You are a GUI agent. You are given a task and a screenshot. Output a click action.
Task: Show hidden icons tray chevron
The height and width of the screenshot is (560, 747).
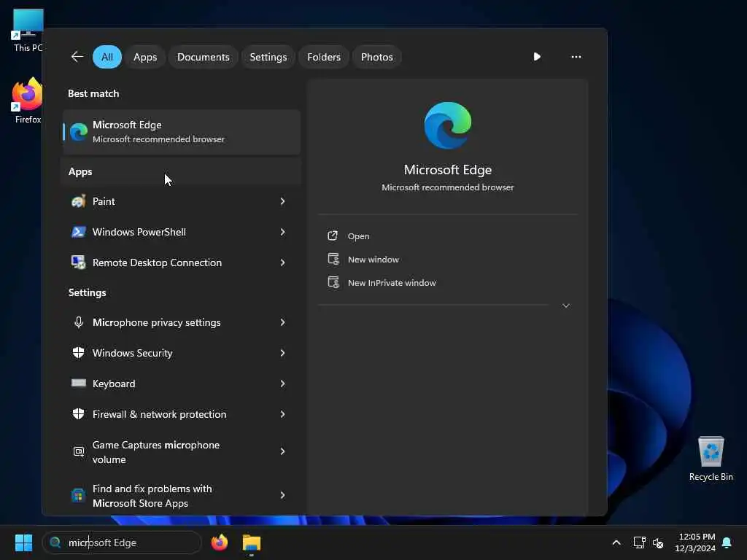pos(616,542)
